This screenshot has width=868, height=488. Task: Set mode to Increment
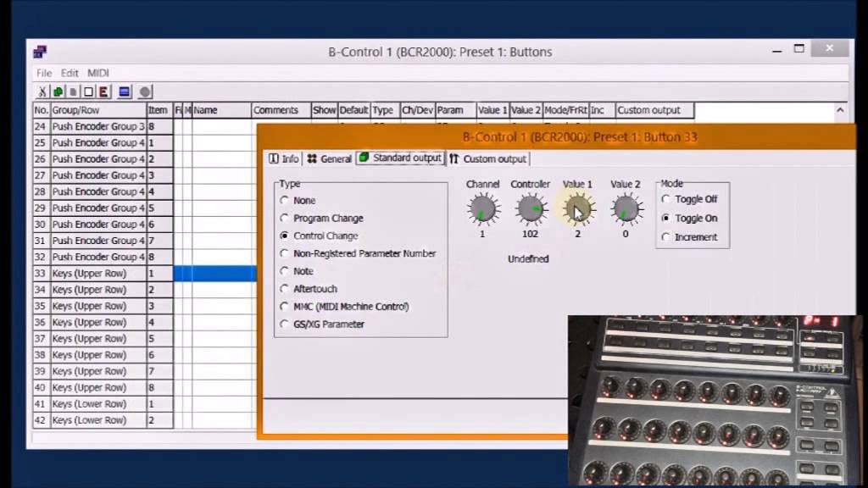coord(666,237)
